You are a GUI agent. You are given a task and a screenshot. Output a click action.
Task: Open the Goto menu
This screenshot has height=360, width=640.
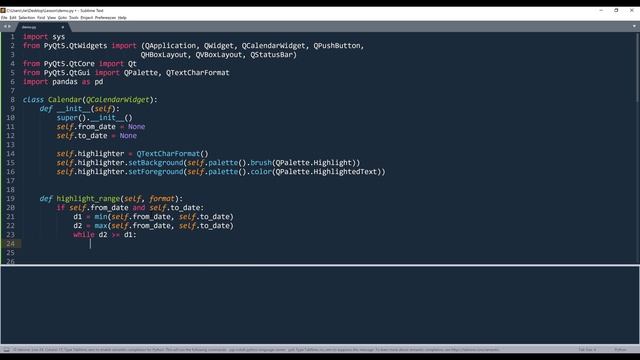[62, 18]
